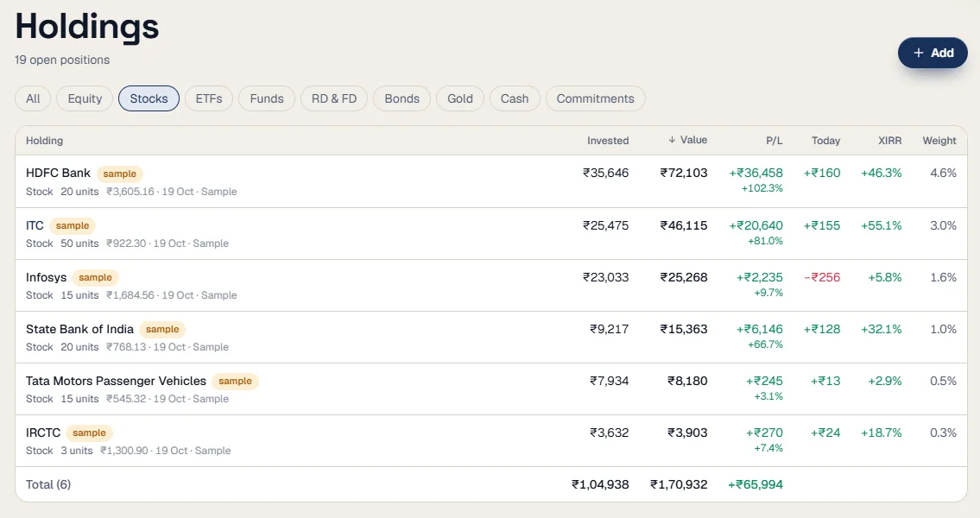Sort by the Today column header
This screenshot has height=518, width=980.
(825, 141)
